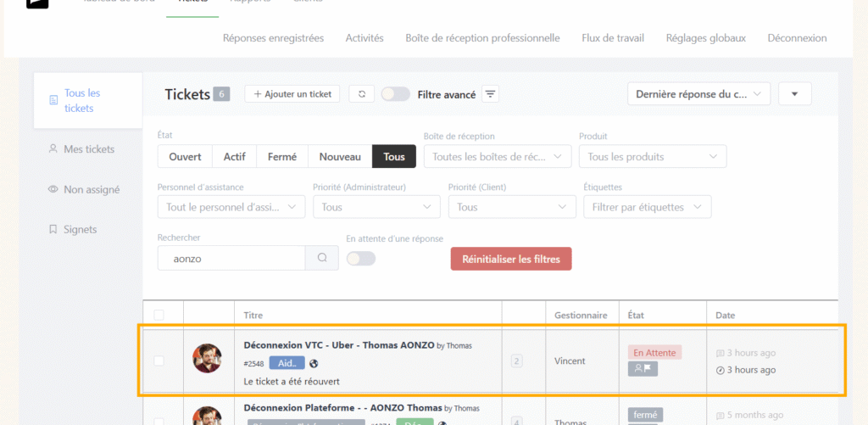
Task: Click Thomas AONZO's avatar in first ticket
Action: pyautogui.click(x=207, y=358)
